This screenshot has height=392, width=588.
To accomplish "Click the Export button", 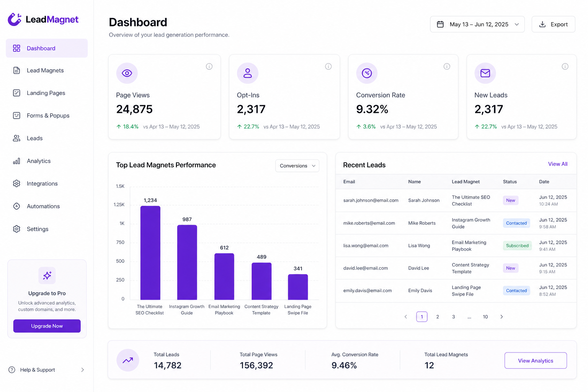I will pos(553,24).
